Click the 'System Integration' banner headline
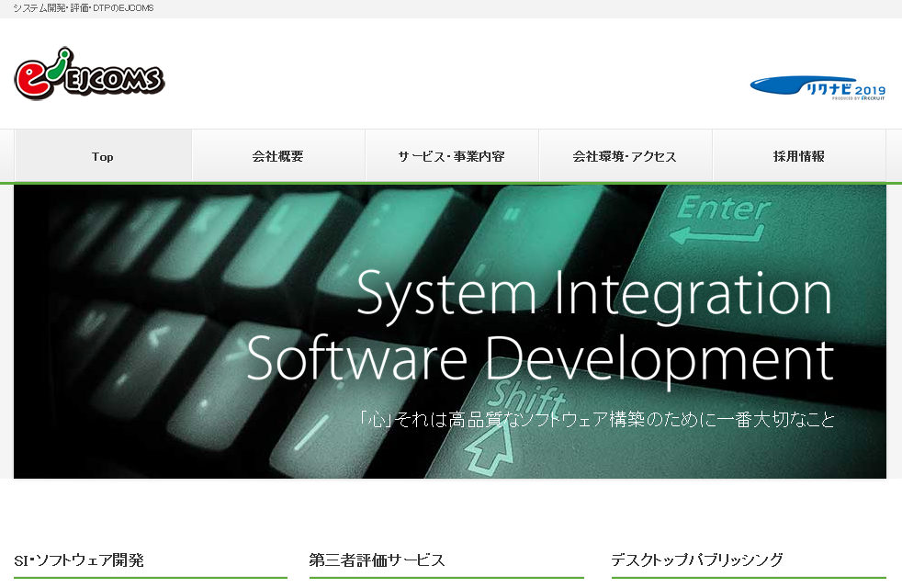902x588 pixels. coord(593,294)
